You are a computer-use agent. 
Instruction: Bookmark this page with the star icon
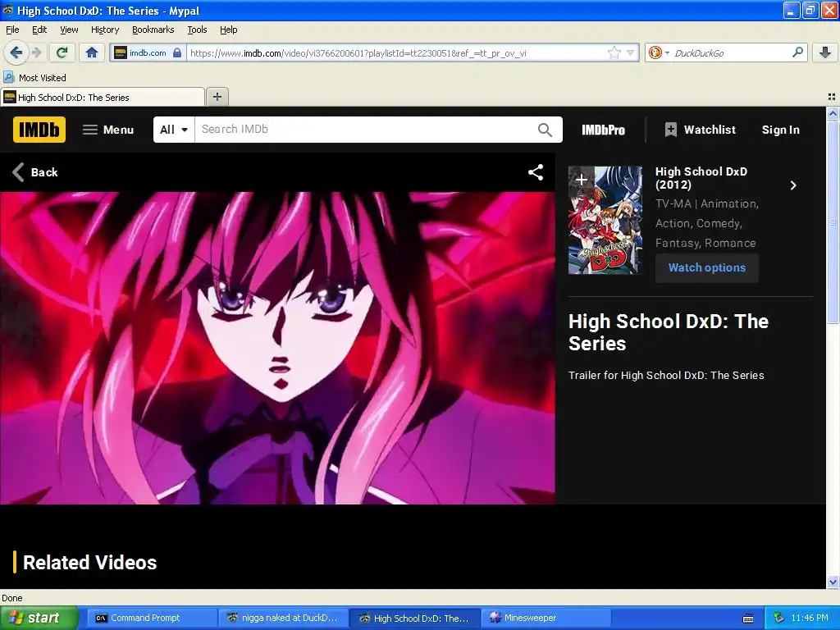[x=614, y=52]
